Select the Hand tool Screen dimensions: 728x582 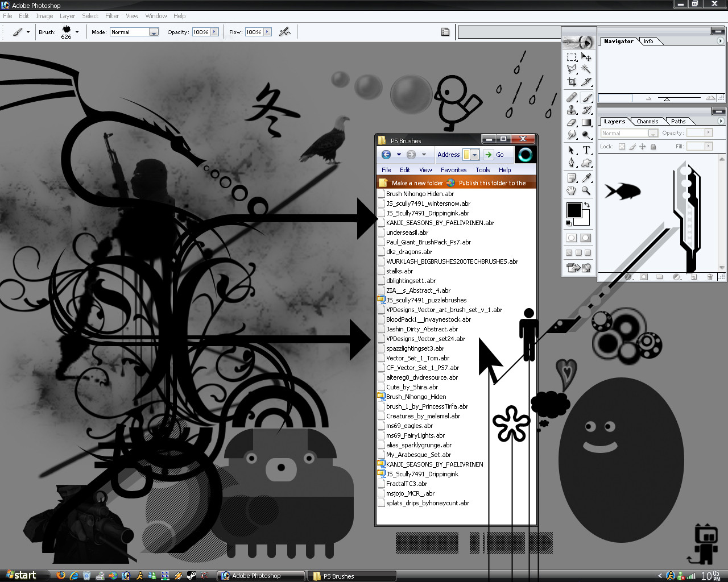click(572, 191)
